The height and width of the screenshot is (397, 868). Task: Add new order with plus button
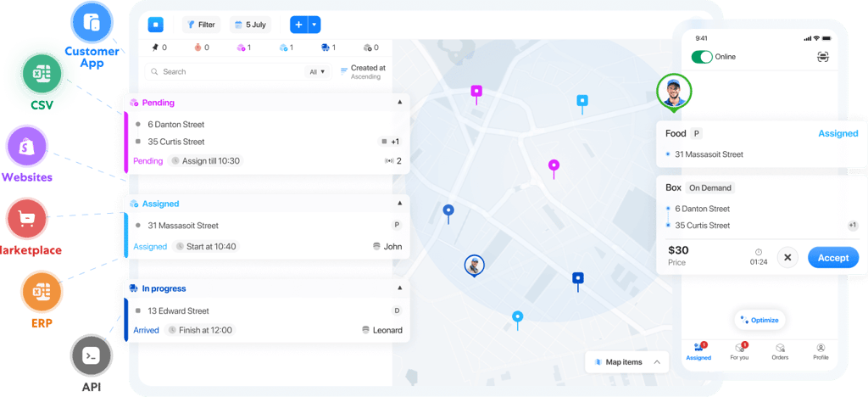point(299,25)
